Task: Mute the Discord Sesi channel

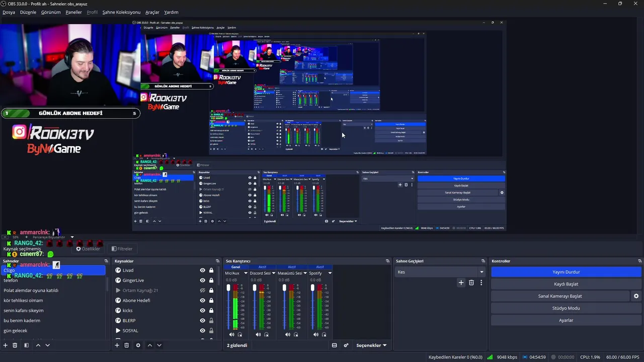Action: 258,334
